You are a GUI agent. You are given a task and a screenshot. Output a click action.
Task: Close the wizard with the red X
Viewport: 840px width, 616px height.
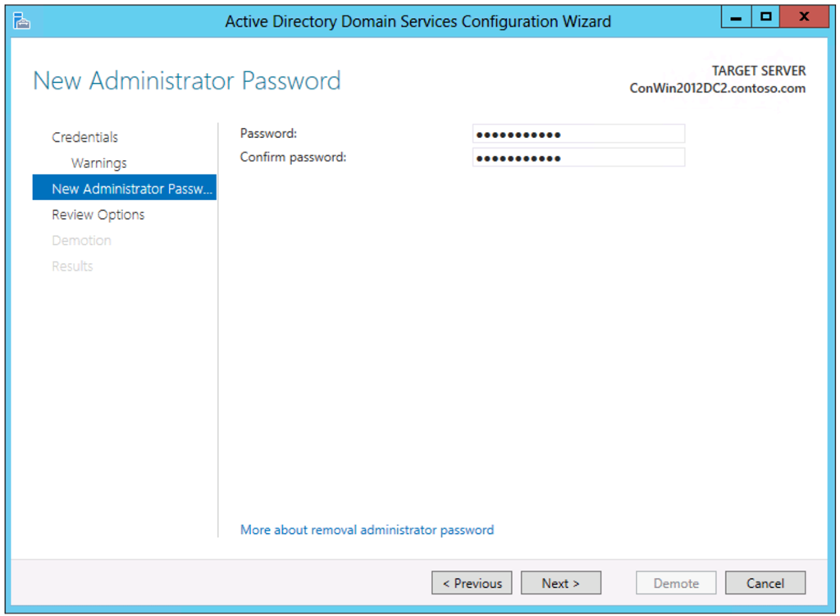(x=803, y=17)
